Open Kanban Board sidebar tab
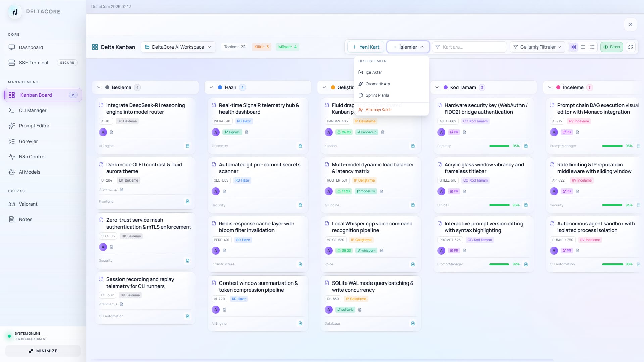Image resolution: width=644 pixels, height=362 pixels. [43, 95]
